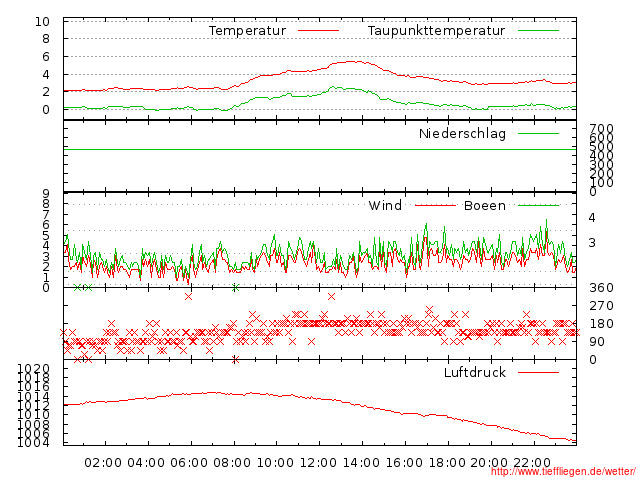Click the Taupunkttemperatur legend label
This screenshot has width=640, height=480.
(436, 31)
